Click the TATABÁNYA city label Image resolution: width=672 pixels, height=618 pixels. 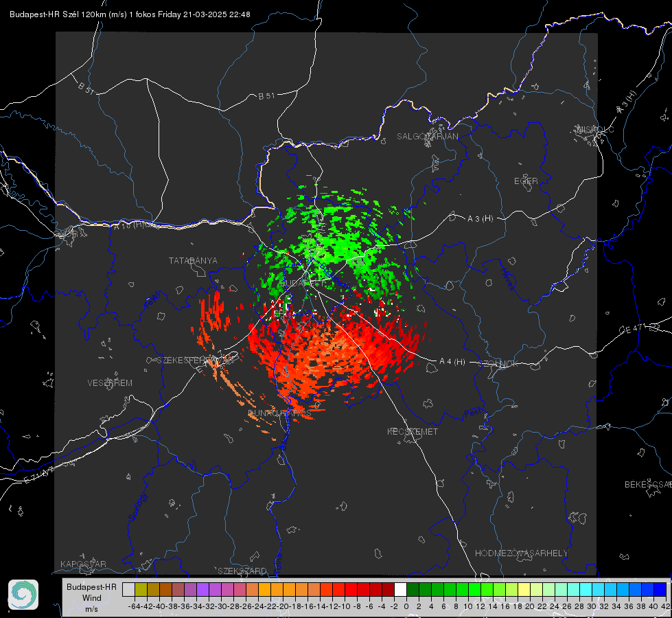tap(193, 260)
